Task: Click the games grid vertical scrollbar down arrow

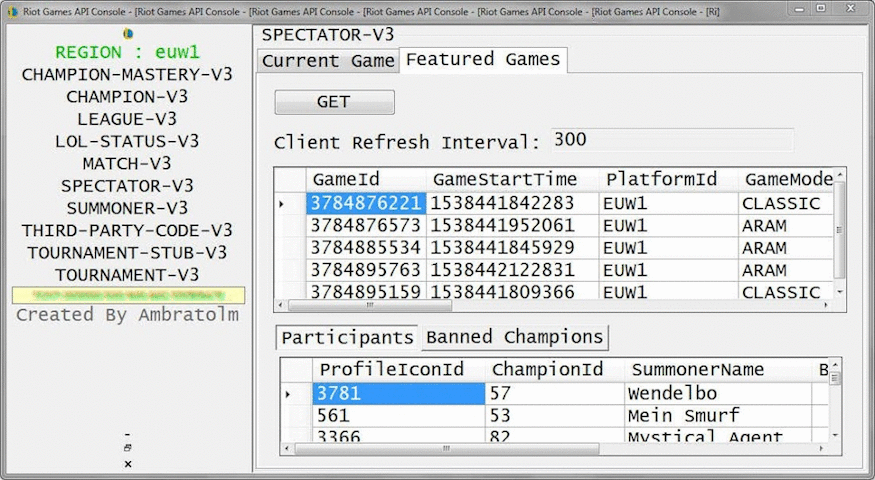Action: coord(840,292)
